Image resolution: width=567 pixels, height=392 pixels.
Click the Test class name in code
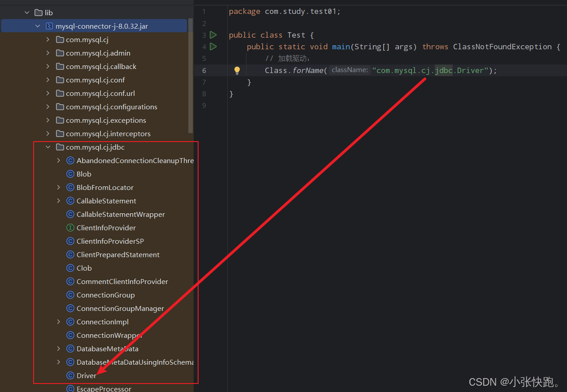(x=296, y=35)
